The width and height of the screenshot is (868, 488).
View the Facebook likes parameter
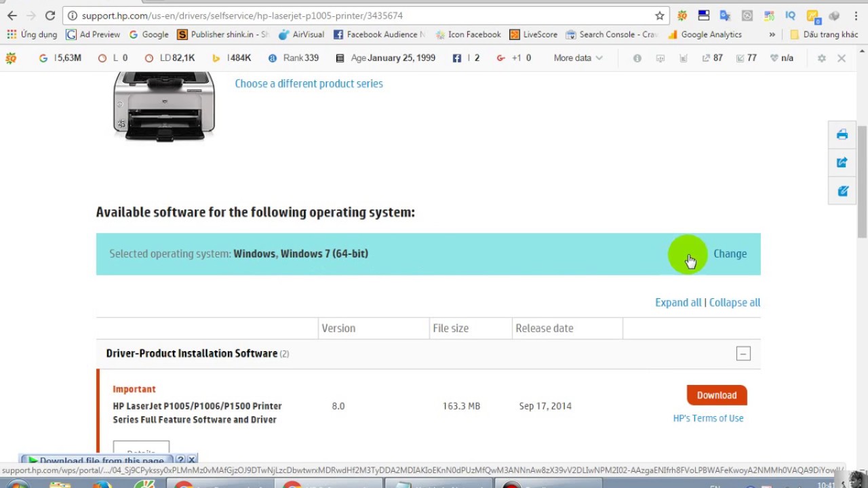[x=467, y=58]
